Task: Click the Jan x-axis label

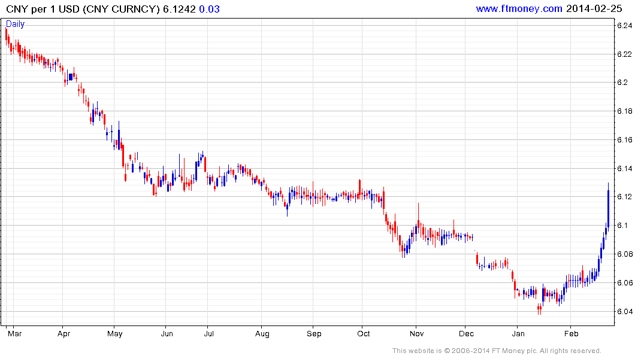Action: [x=518, y=333]
